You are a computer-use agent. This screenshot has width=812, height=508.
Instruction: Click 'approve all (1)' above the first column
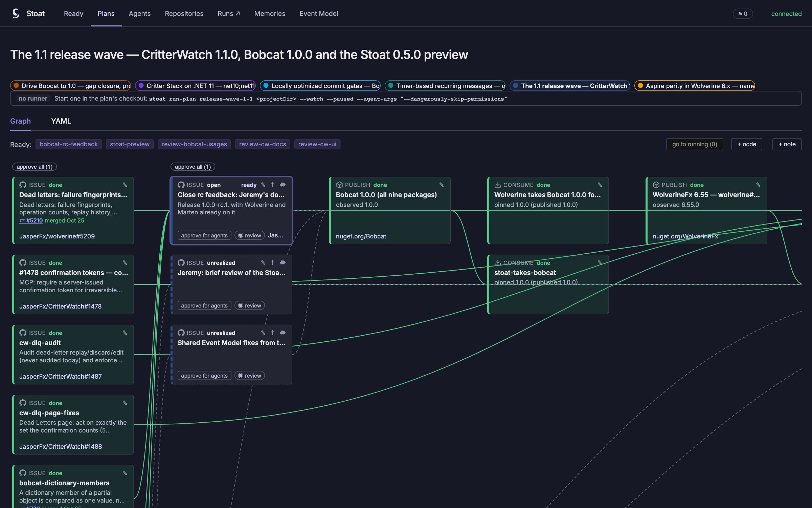pyautogui.click(x=35, y=167)
